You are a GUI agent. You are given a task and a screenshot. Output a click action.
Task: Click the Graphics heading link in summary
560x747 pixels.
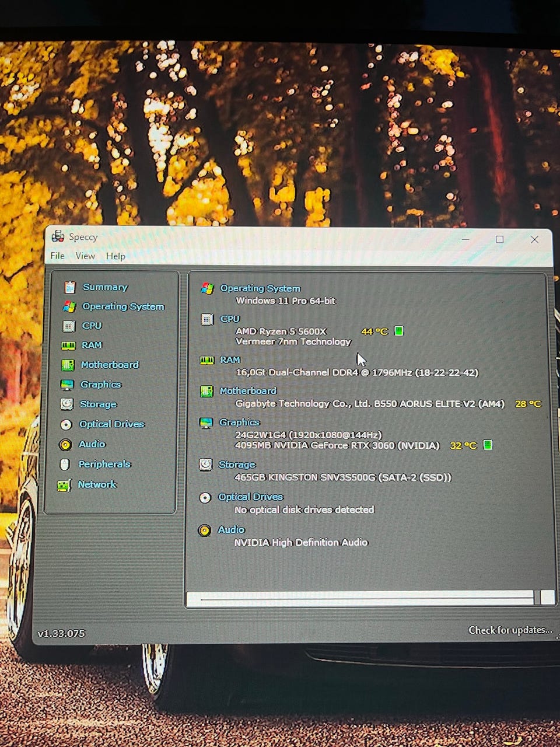click(239, 422)
